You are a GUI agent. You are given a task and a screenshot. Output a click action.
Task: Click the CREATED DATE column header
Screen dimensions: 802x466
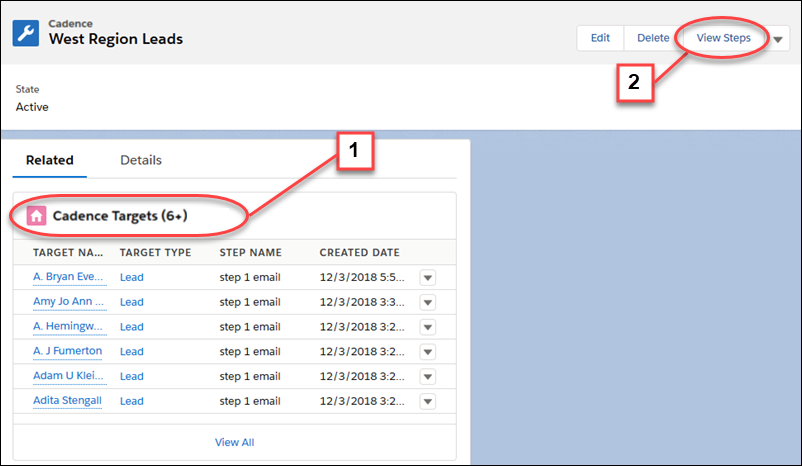pyautogui.click(x=360, y=252)
